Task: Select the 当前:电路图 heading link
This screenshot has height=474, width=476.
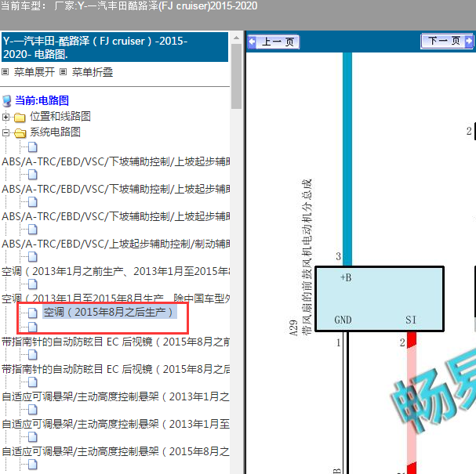Action: 42,100
